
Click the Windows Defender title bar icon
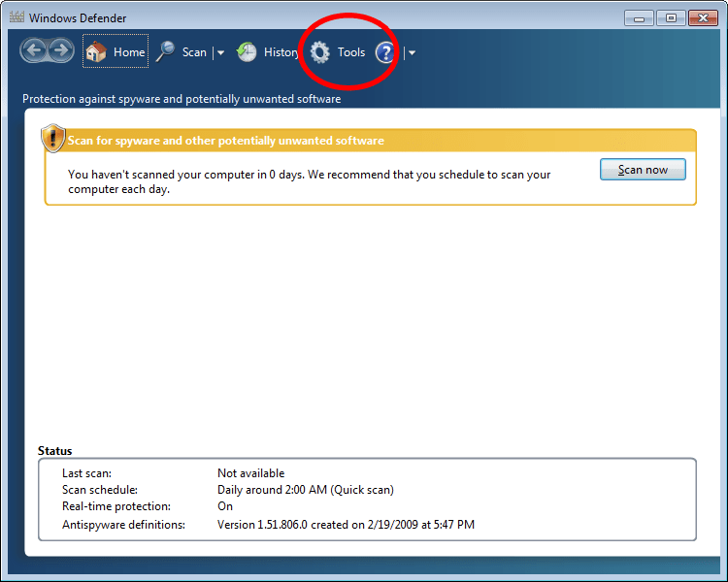(17, 17)
